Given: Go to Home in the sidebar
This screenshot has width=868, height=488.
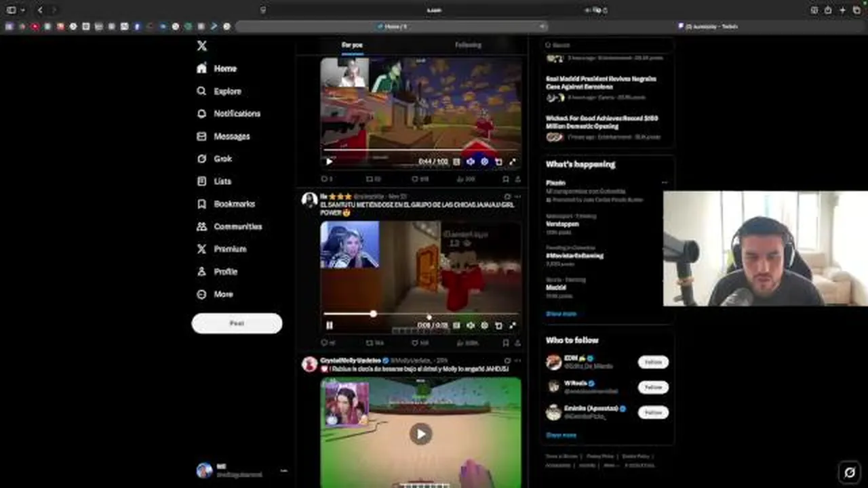Looking at the screenshot, I should pyautogui.click(x=216, y=68).
